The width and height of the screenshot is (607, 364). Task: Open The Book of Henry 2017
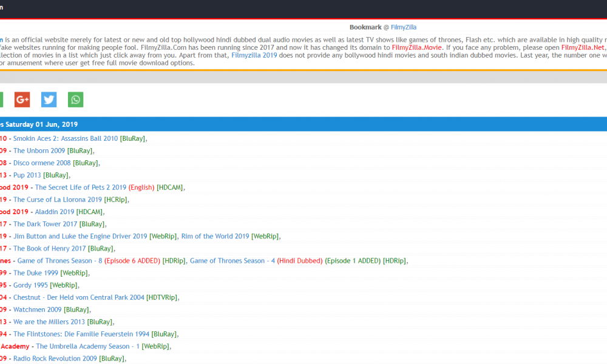pos(50,249)
